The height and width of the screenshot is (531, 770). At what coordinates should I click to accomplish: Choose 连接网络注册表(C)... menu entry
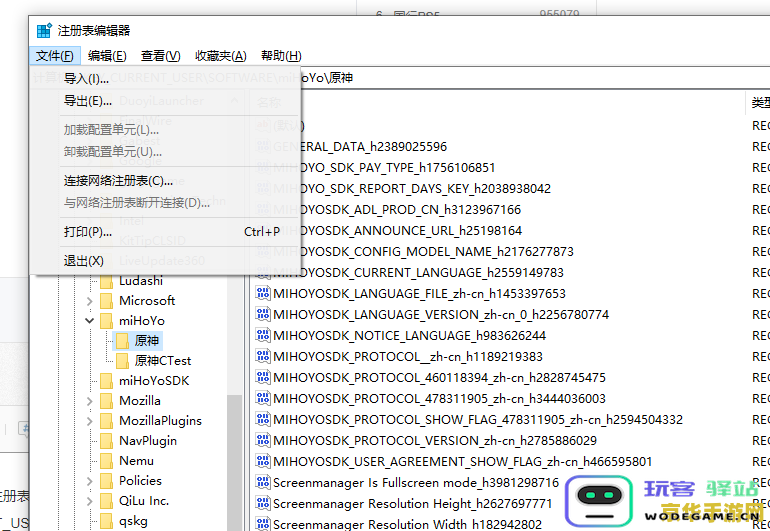[x=165, y=181]
